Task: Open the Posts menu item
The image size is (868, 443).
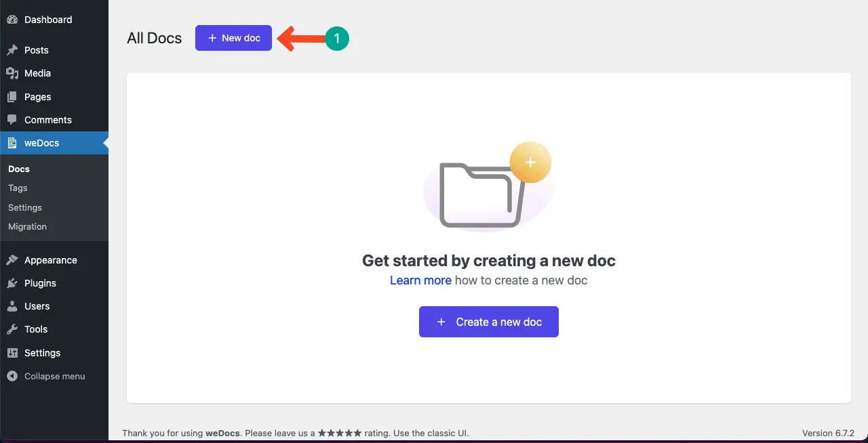Action: (x=54, y=50)
